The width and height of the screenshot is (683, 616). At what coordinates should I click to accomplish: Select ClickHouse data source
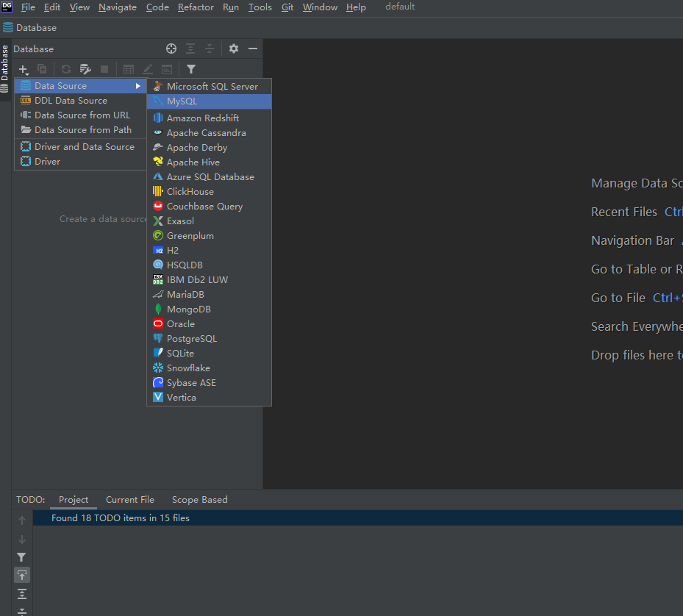coord(209,192)
